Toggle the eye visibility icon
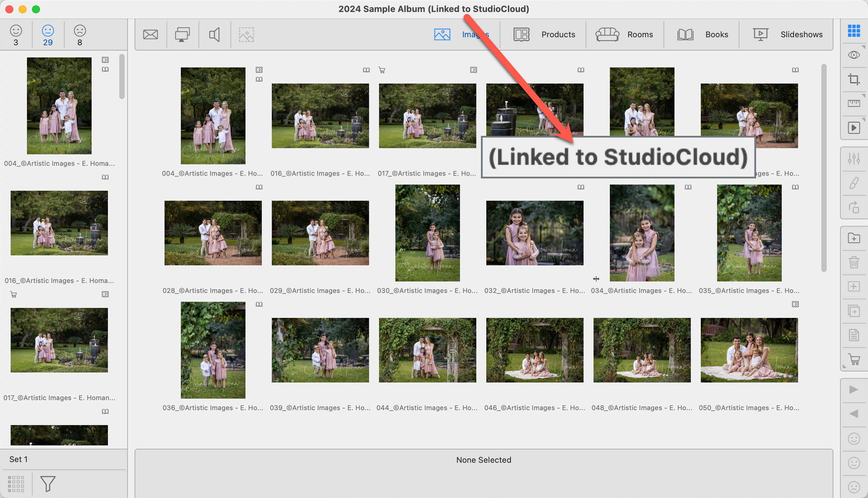Viewport: 868px width, 498px height. pyautogui.click(x=854, y=55)
